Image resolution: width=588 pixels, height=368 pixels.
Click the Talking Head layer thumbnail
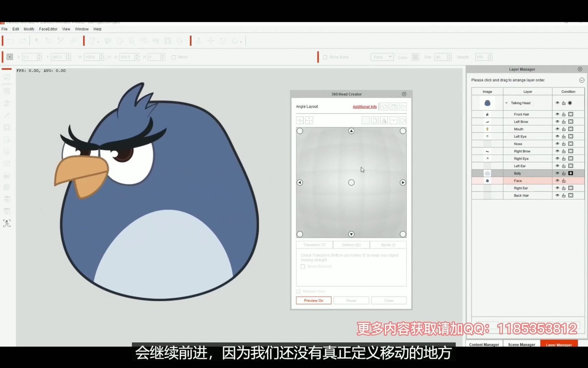coord(487,103)
